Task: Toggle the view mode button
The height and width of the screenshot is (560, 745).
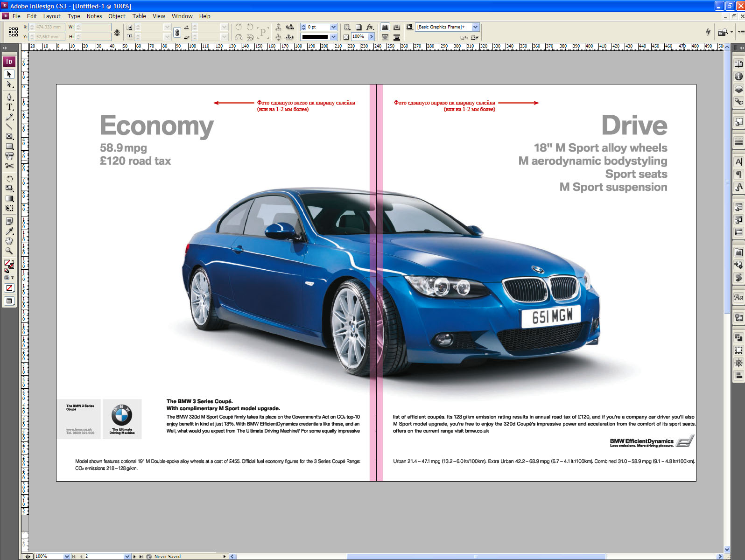Action: click(9, 301)
